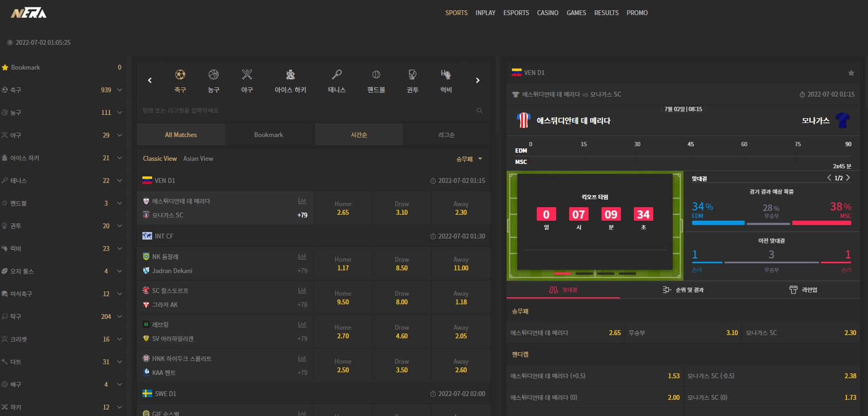Open the ESPORTS menu
The width and height of the screenshot is (868, 416).
516,13
